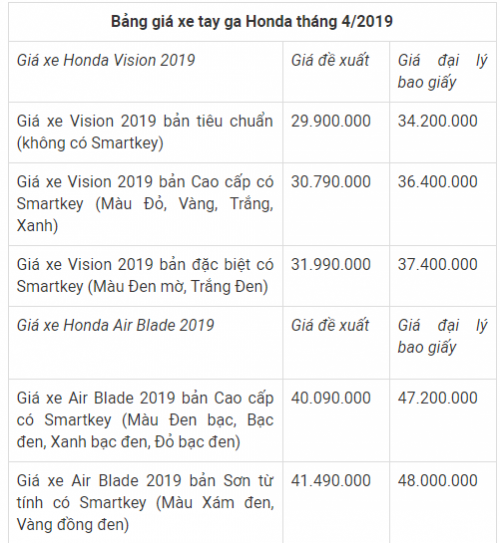Click the dealer price 48.000.000
Image resolution: width=500 pixels, height=543 pixels.
[437, 480]
